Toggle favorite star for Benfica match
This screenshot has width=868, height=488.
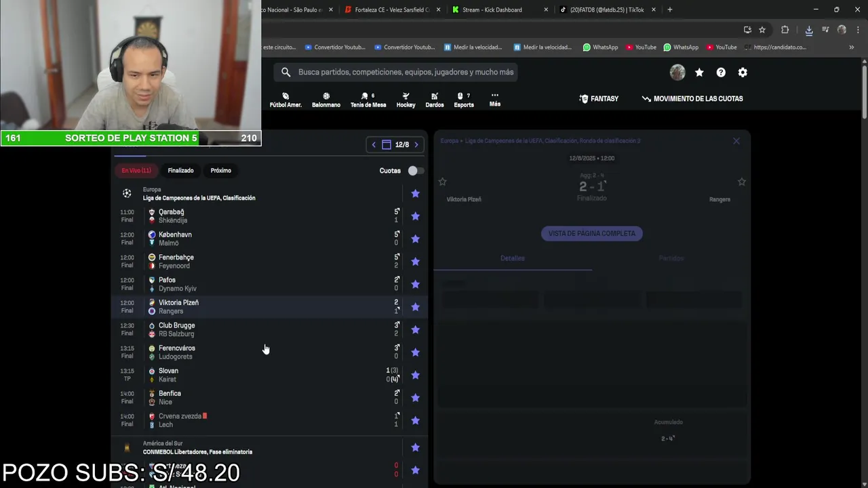tap(415, 398)
